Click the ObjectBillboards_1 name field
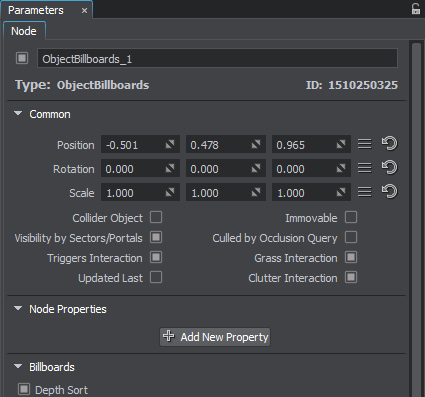Viewport: 425px width, 397px height. [217, 59]
